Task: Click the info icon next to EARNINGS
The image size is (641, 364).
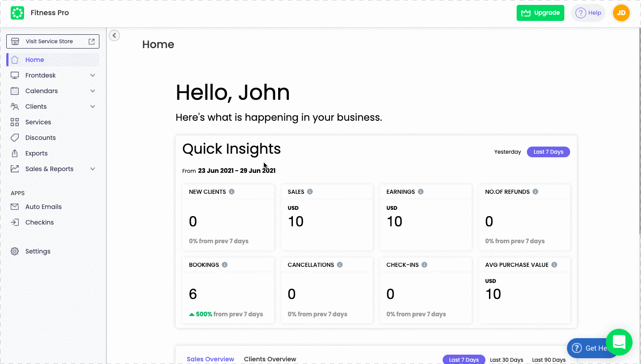Action: click(421, 192)
